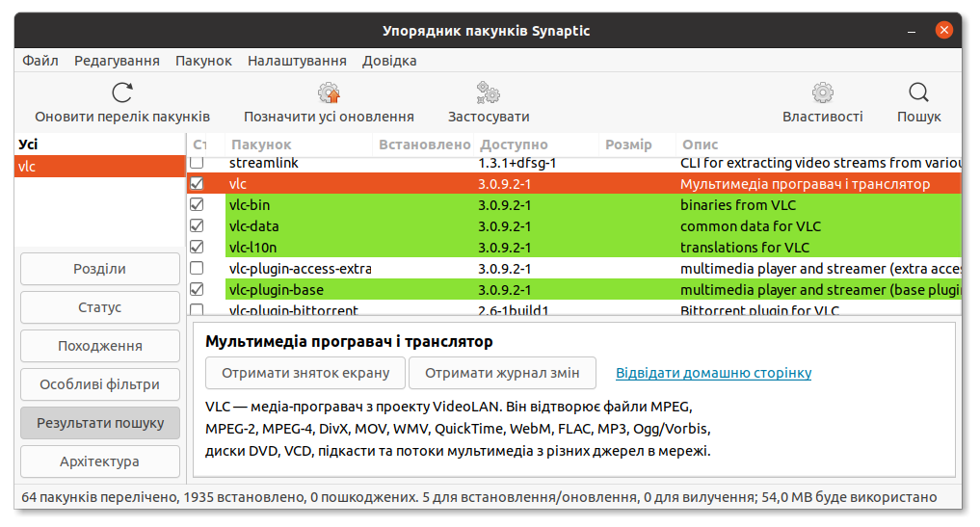Minimize the Synaptic window

pyautogui.click(x=912, y=31)
